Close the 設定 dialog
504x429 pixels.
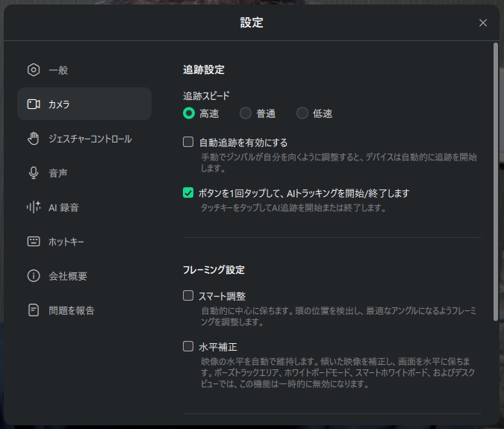pyautogui.click(x=483, y=23)
